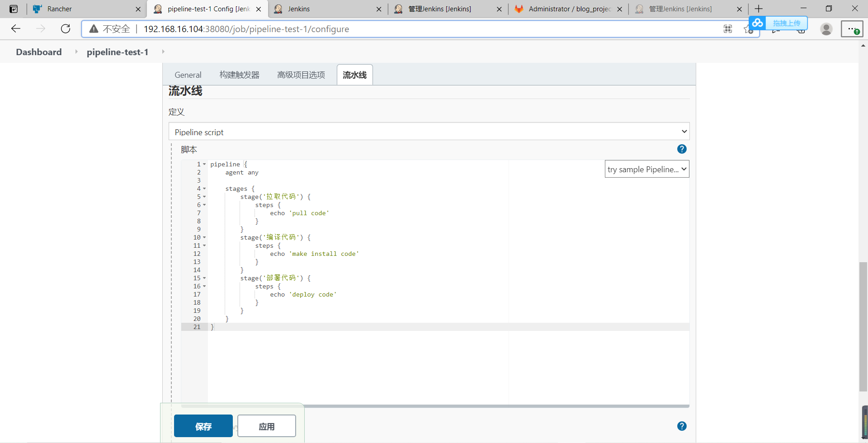
Task: Click Rancher tab favicon
Action: coord(38,9)
